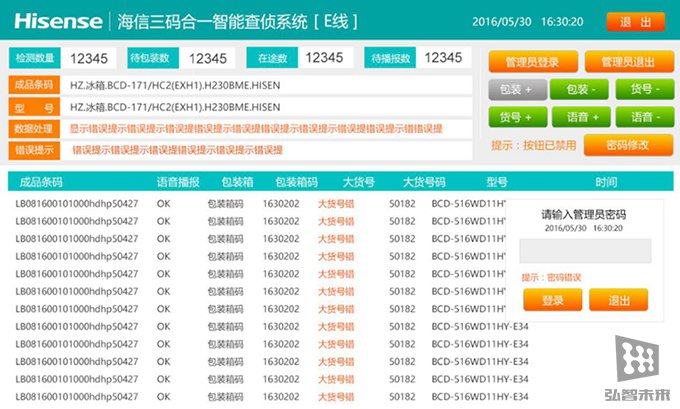Click the orange 退出 button in header
The height and width of the screenshot is (409, 680).
[635, 22]
